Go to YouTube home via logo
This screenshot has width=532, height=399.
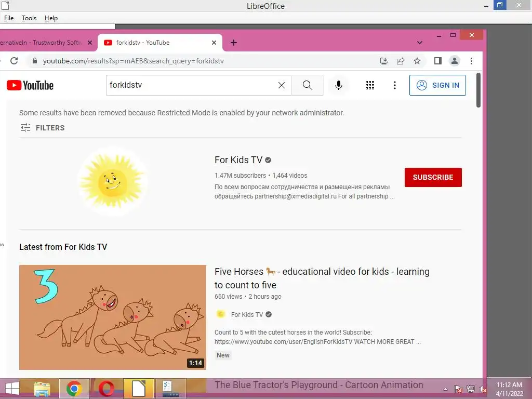[30, 85]
